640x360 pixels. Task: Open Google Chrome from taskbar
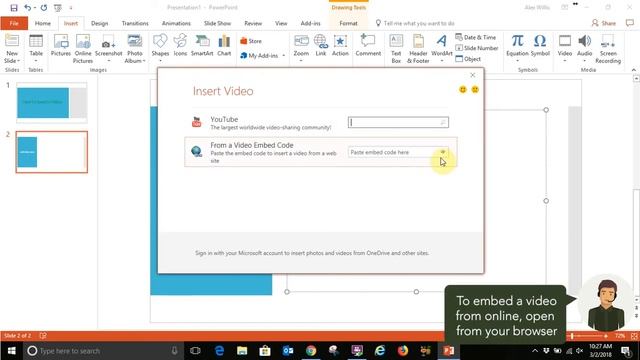[x=311, y=351]
